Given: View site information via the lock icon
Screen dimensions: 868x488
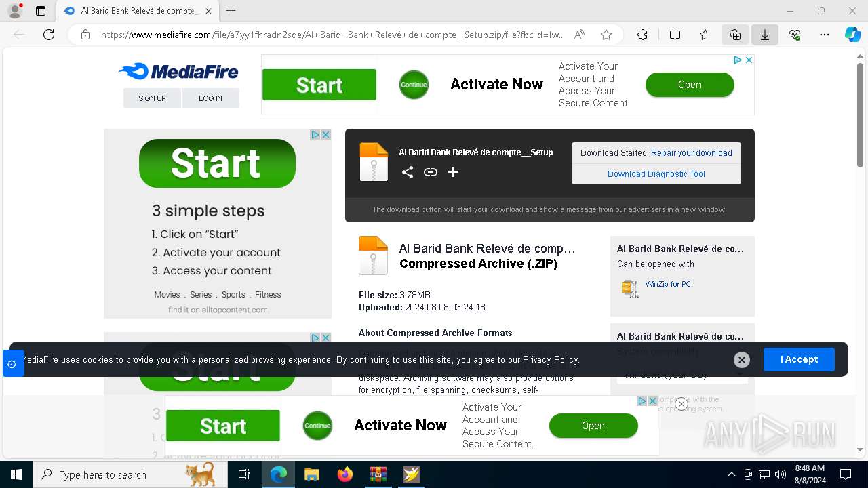Looking at the screenshot, I should [x=85, y=35].
